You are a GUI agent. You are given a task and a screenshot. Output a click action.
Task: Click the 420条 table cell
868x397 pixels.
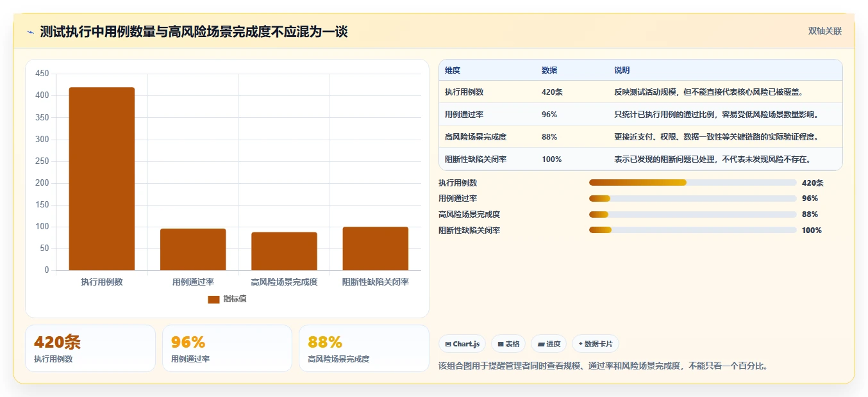point(552,92)
